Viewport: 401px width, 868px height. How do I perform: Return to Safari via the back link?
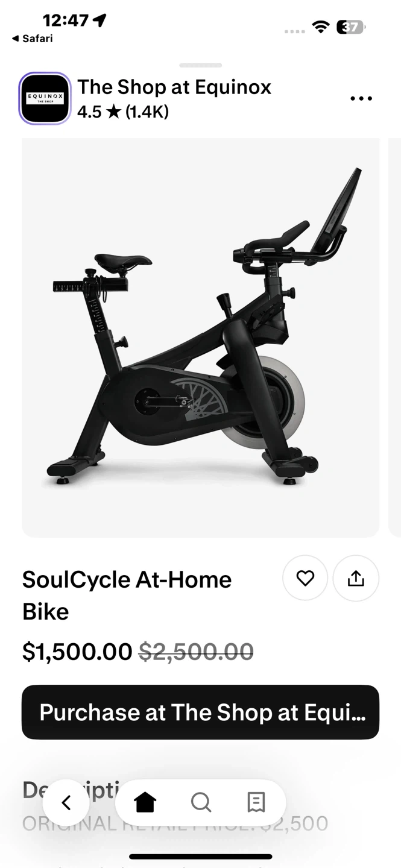tap(32, 39)
